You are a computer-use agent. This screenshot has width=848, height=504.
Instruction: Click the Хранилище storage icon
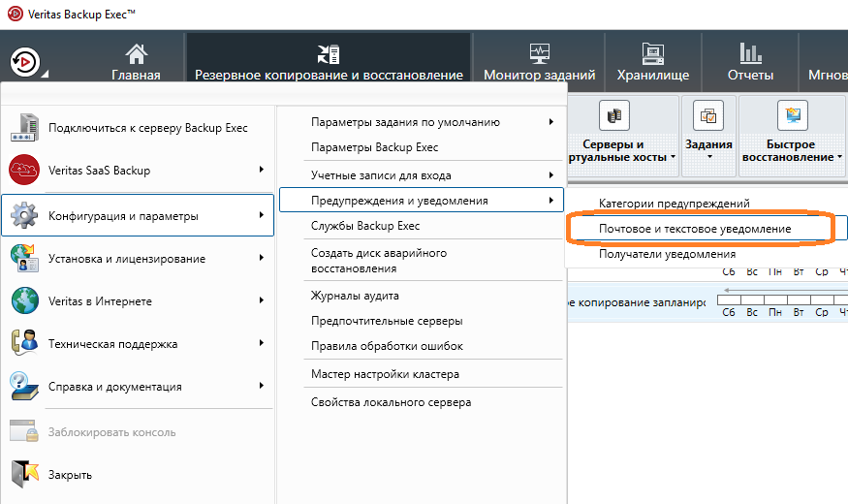tap(653, 54)
